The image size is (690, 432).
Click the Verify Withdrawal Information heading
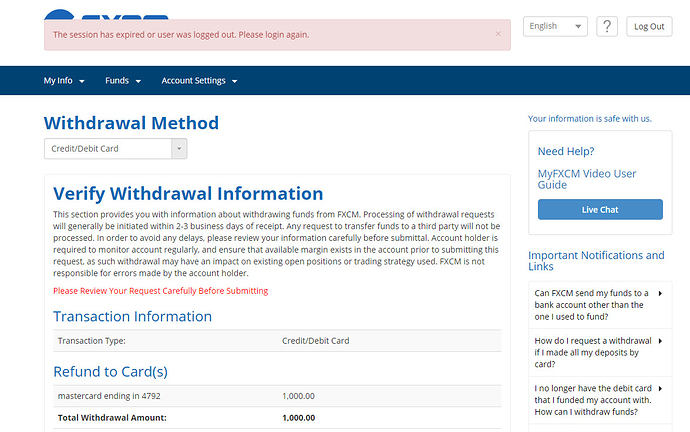pos(188,194)
